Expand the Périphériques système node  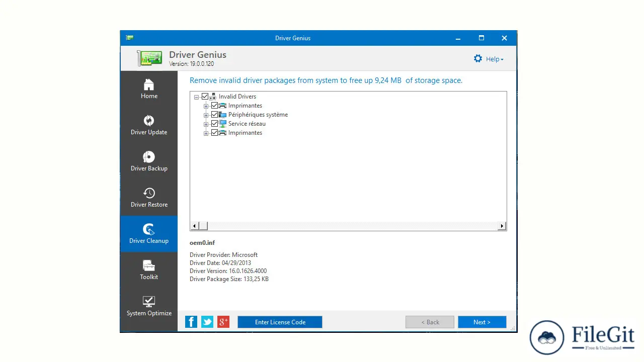pos(206,115)
